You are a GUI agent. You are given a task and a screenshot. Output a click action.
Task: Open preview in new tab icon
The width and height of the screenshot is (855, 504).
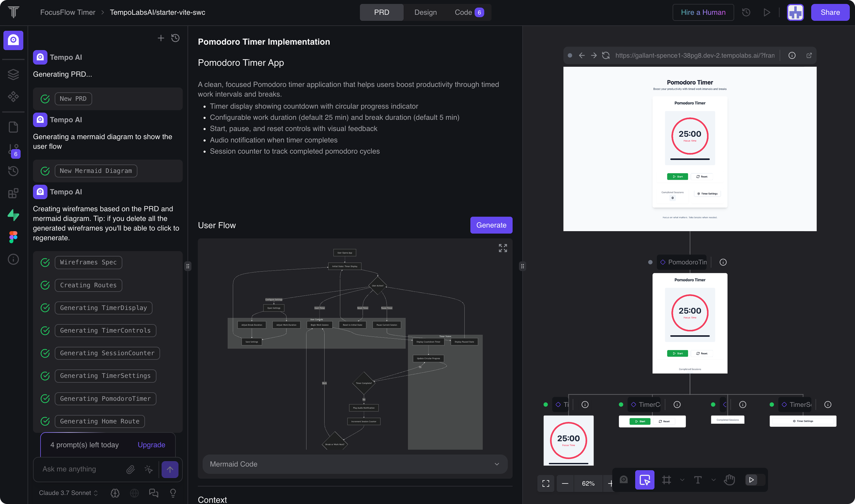pyautogui.click(x=809, y=56)
